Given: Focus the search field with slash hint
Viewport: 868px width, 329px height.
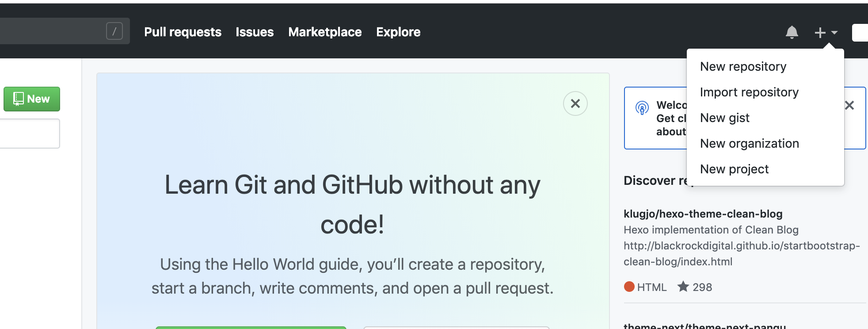Looking at the screenshot, I should point(65,31).
